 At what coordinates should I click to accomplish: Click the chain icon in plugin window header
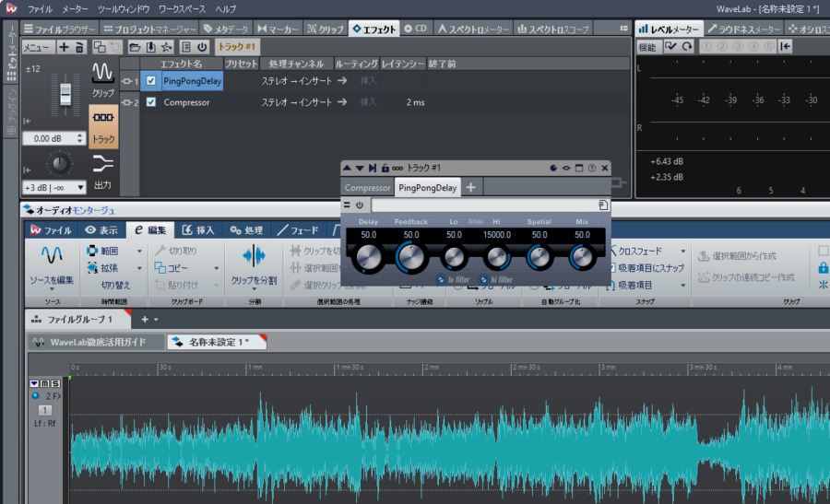[x=397, y=169]
